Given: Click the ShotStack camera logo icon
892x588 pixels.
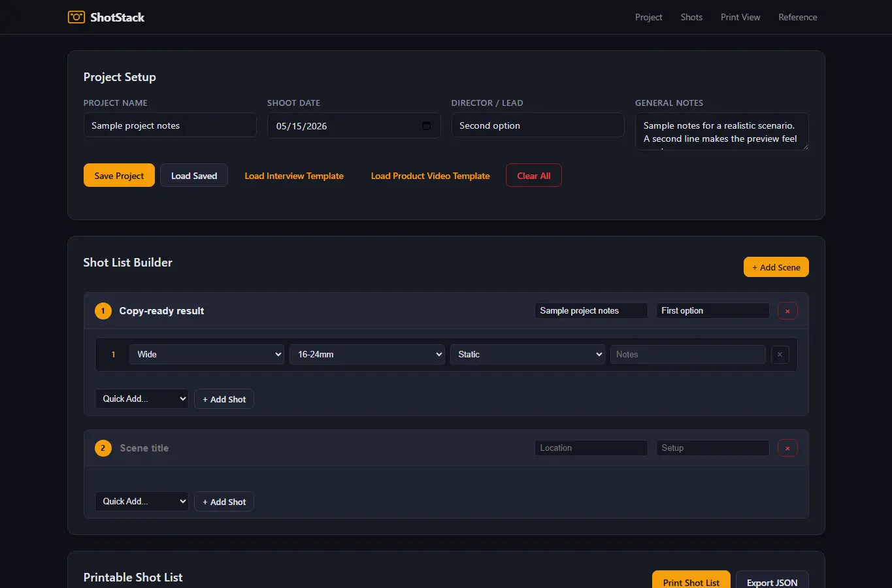Looking at the screenshot, I should click(x=76, y=17).
